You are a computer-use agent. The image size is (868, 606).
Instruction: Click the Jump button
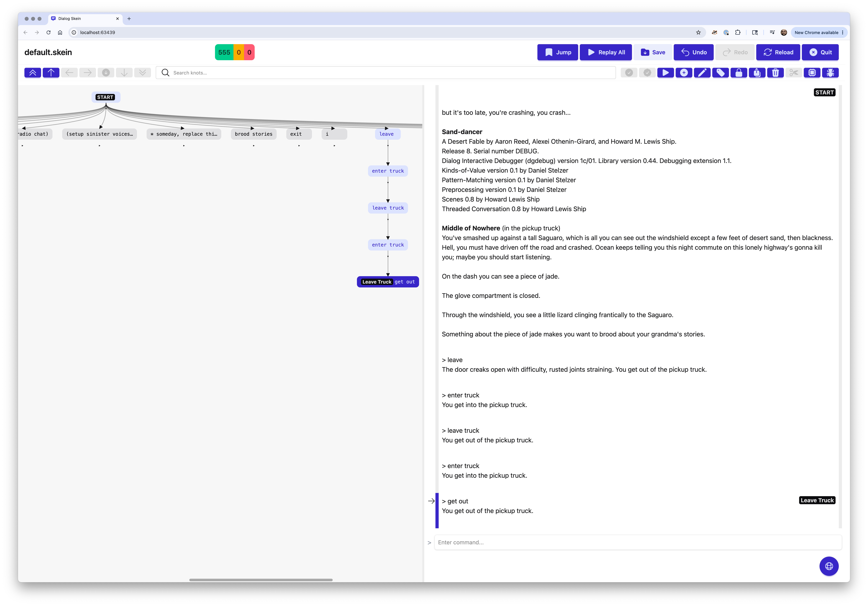tap(558, 52)
